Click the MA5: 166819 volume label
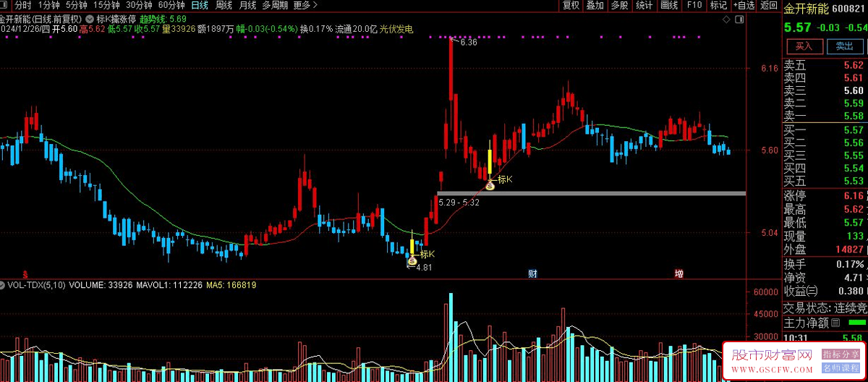Viewport: 868px width, 382px height. 231,285
